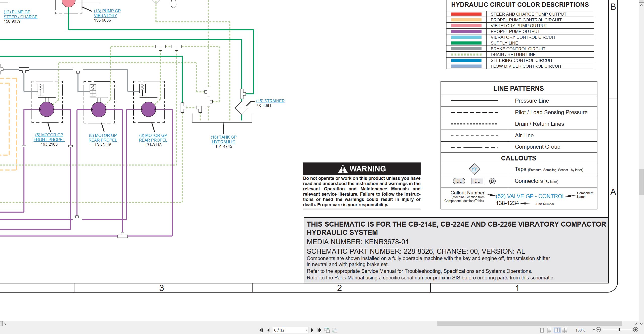Click the zoom out minus button
644x334 pixels.
pos(598,330)
